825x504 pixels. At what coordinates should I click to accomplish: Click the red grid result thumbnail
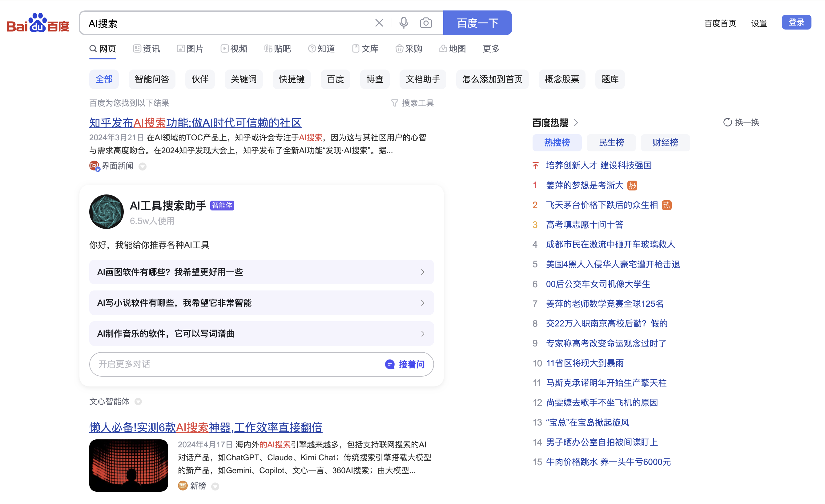(x=129, y=466)
